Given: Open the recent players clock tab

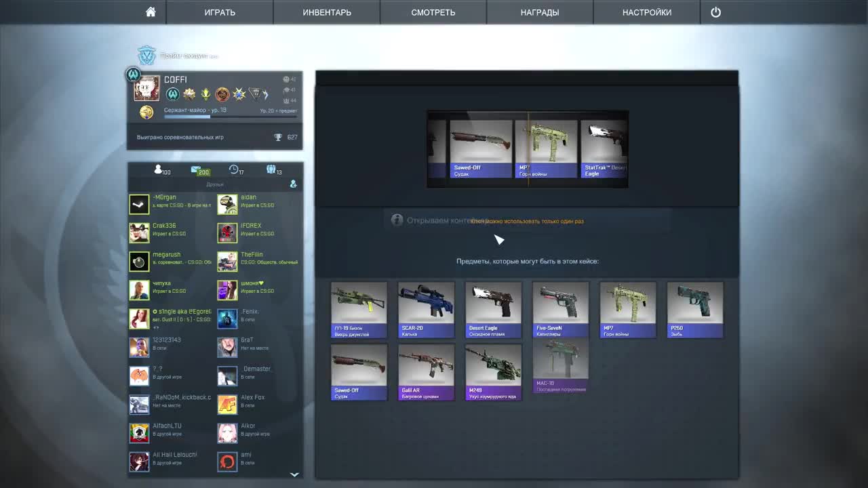Looking at the screenshot, I should click(236, 169).
